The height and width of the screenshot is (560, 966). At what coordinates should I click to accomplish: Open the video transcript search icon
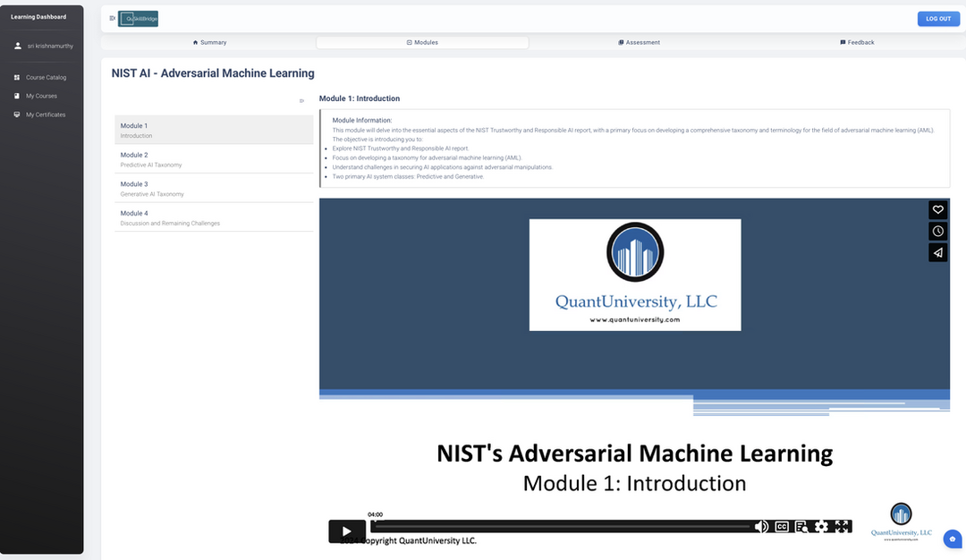click(801, 527)
